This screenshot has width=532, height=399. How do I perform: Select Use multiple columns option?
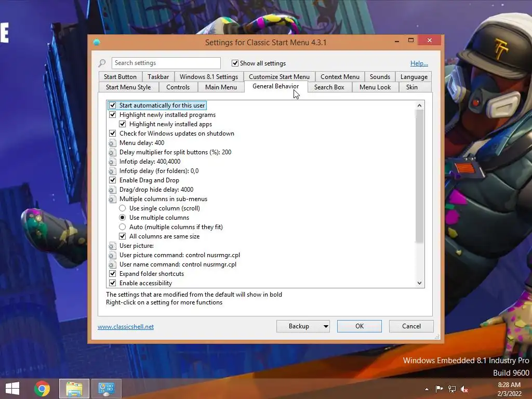[123, 218]
